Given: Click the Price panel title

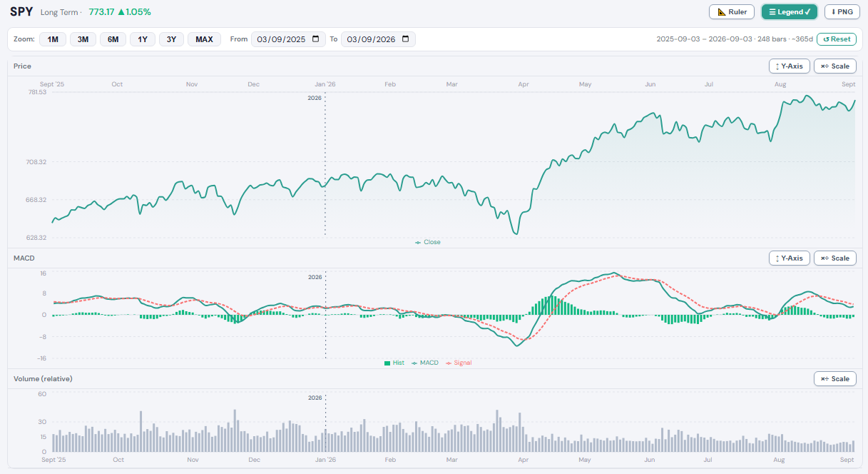Looking at the screenshot, I should [x=22, y=66].
